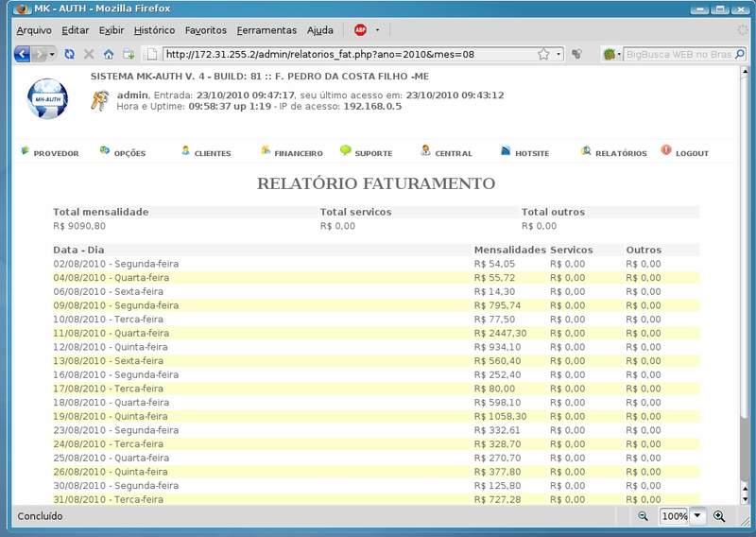Click the CENTRAL menu icon
The image size is (756, 537).
[x=425, y=150]
